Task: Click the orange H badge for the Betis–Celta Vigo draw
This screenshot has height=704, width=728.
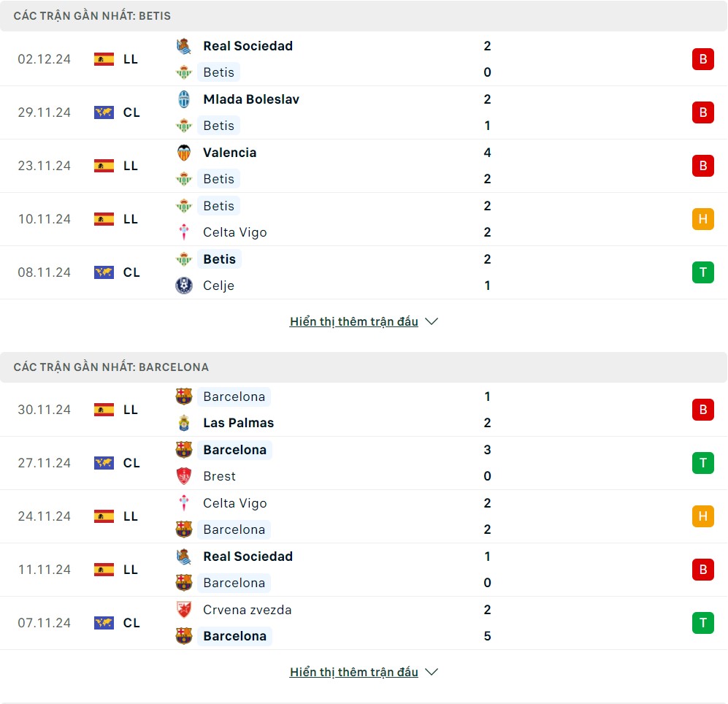Action: click(702, 219)
